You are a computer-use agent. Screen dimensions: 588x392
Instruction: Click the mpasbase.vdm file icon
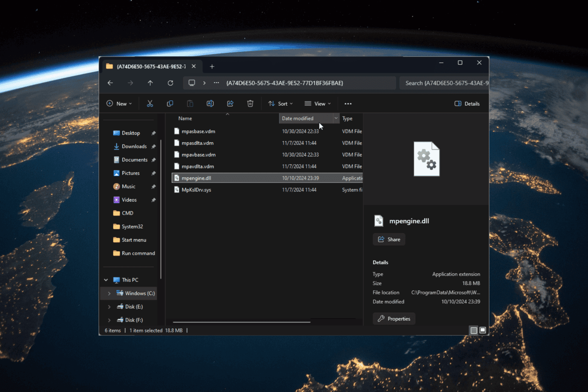pos(176,131)
